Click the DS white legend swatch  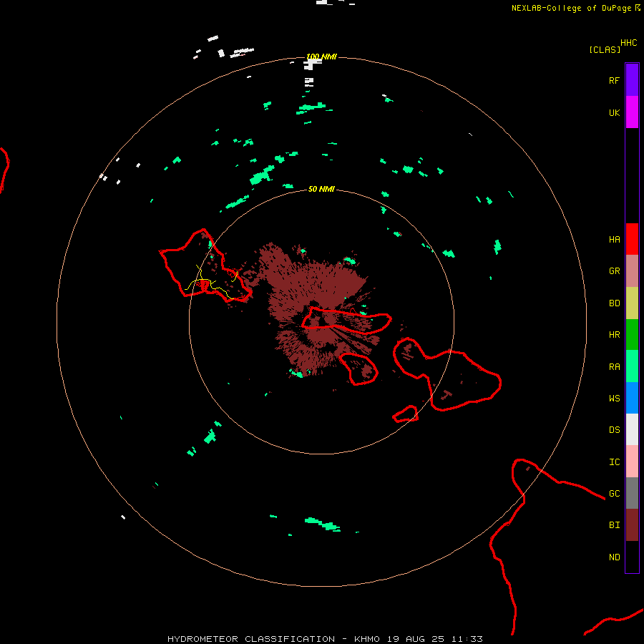coord(632,429)
